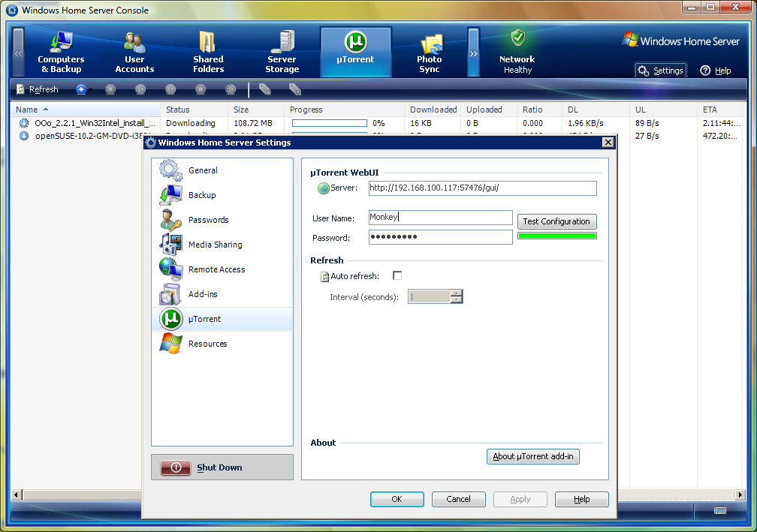
Task: Click the green test result bar
Action: coord(556,236)
